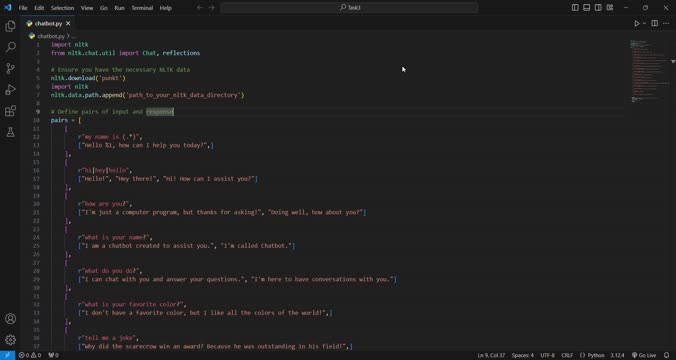Click line number 24 in the gutter
Viewport: 676px width, 360px height.
click(x=36, y=238)
